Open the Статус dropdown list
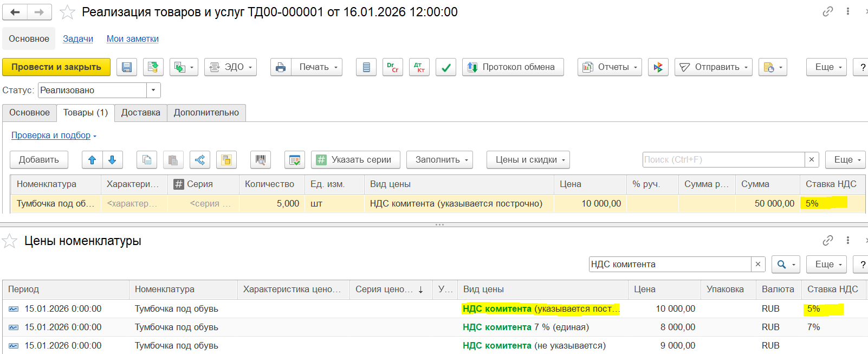 (154, 90)
